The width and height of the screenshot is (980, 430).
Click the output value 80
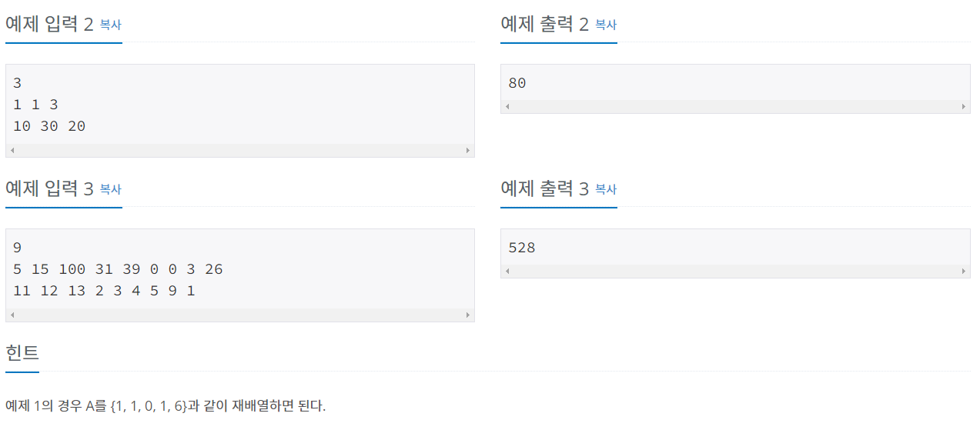(x=517, y=83)
